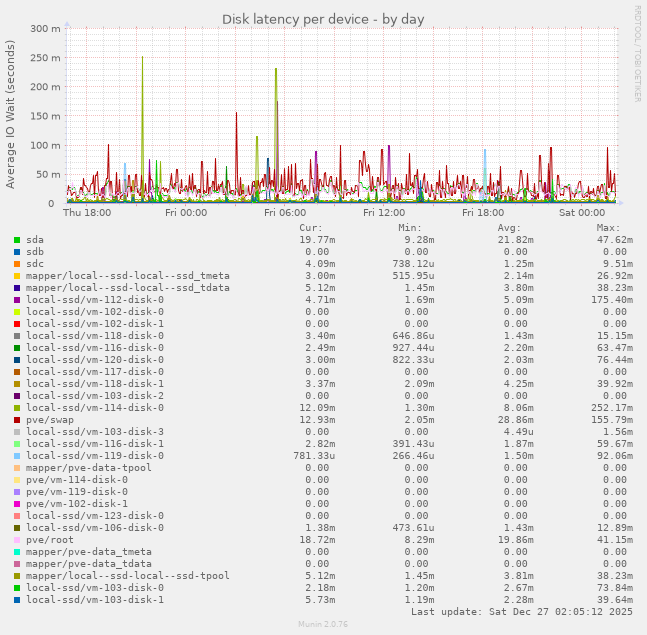Click the '250 m' y-axis tick label

45,58
